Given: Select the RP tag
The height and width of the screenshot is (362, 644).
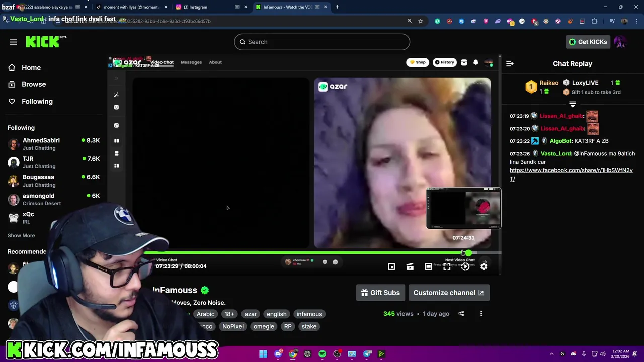Looking at the screenshot, I should [288, 326].
